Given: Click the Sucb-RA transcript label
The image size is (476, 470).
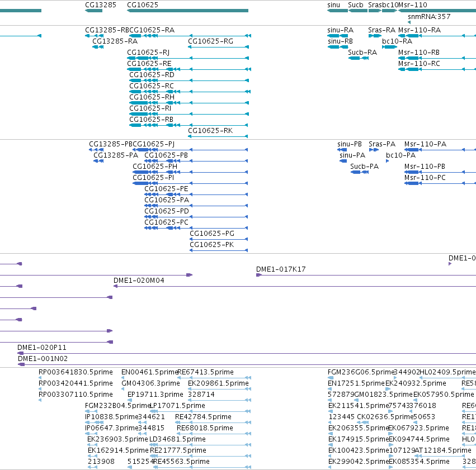Looking at the screenshot, I should [362, 53].
